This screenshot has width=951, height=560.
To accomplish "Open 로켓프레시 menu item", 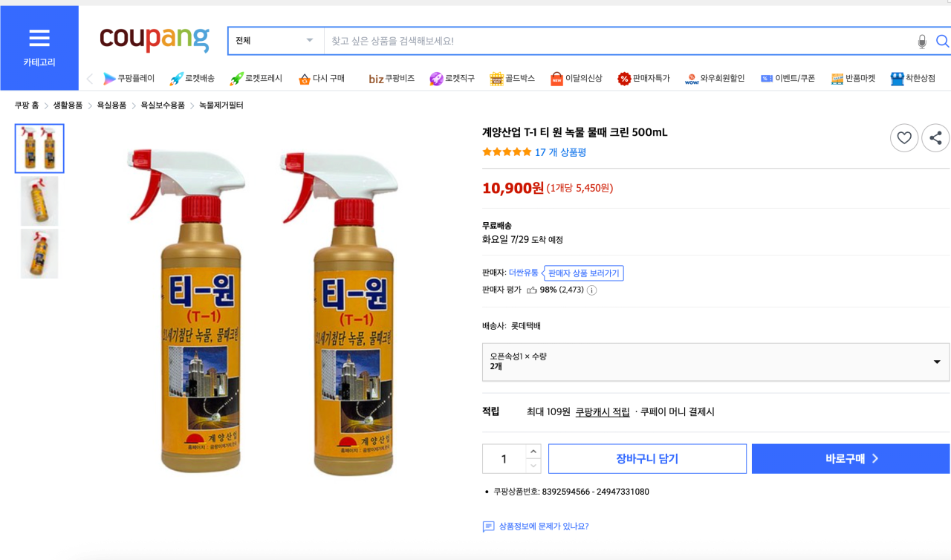I will click(x=256, y=78).
